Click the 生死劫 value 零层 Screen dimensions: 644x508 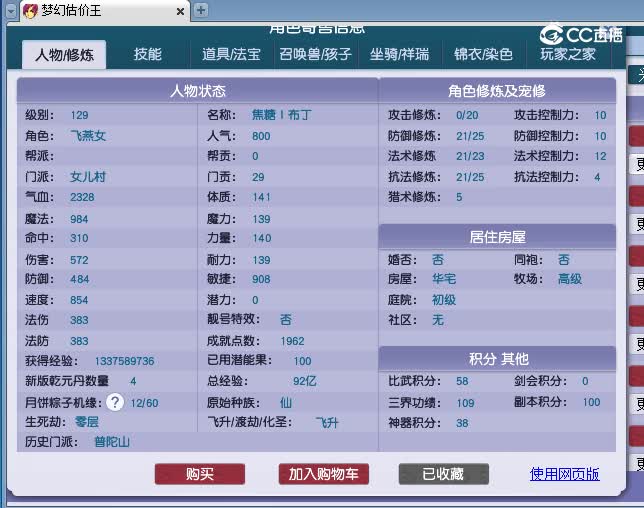click(x=87, y=422)
